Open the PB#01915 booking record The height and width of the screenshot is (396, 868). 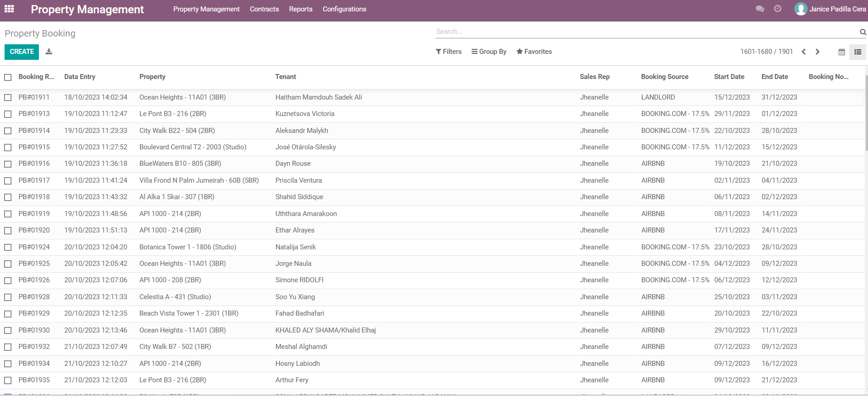click(x=34, y=147)
